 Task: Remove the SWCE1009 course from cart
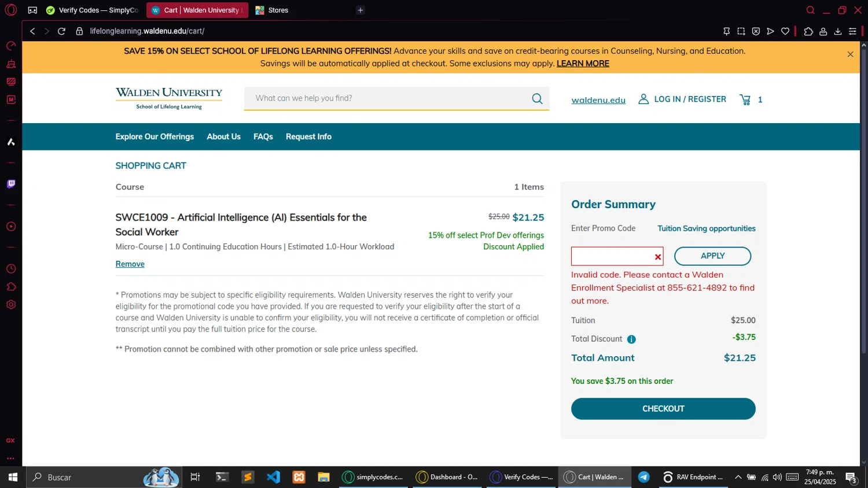point(130,264)
